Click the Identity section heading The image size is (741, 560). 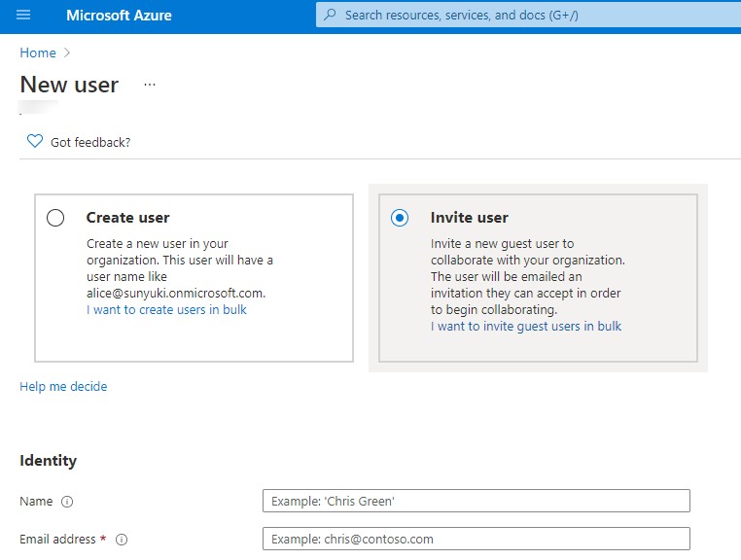click(x=49, y=461)
